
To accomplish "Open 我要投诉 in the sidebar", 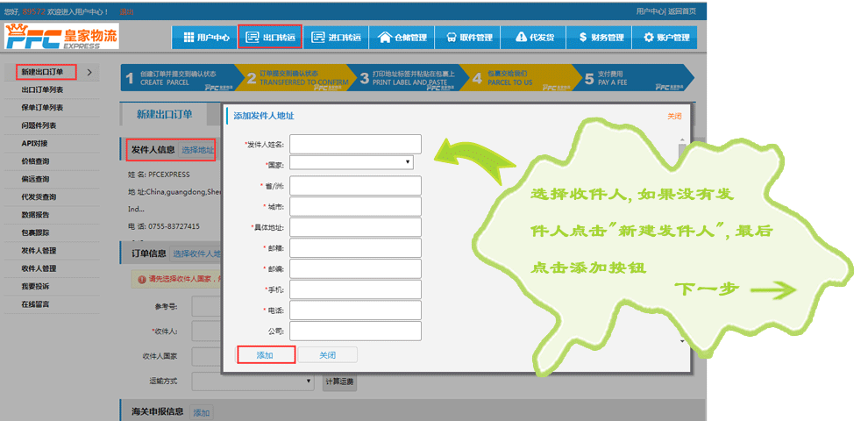I will [x=35, y=287].
